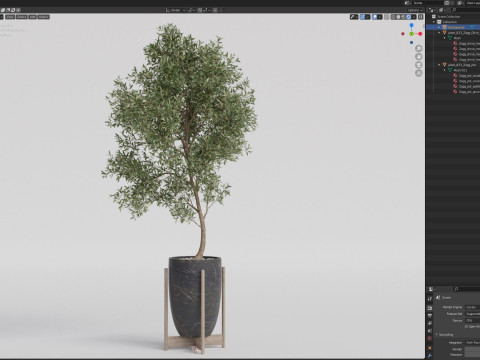480x360 pixels.
Task: Open the Render Engine dropdown
Action: 473,307
